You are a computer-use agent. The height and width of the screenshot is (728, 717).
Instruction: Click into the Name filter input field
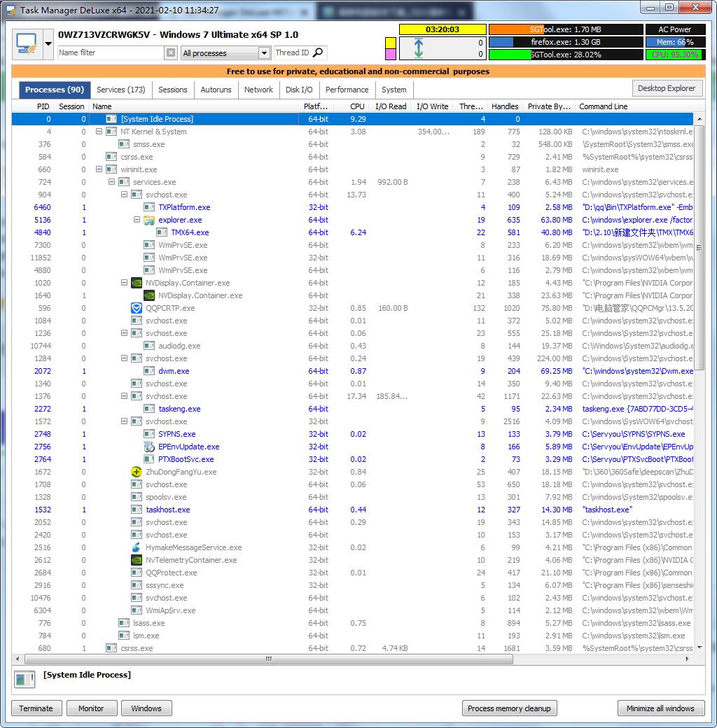tap(111, 53)
